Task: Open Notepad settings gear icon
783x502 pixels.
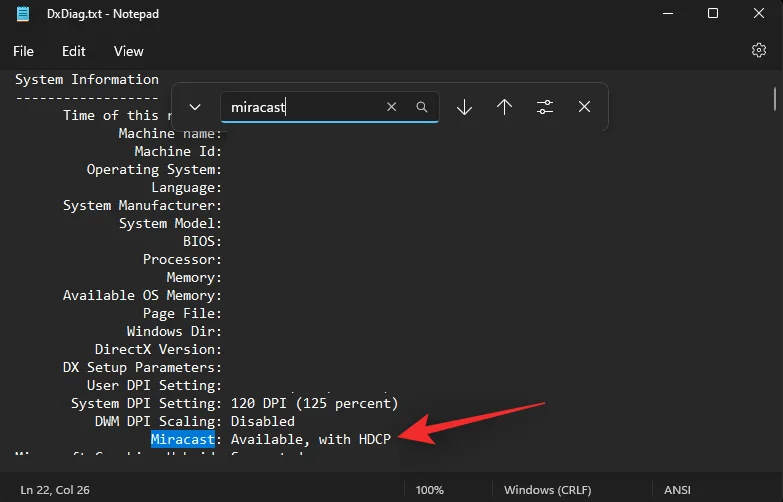Action: pyautogui.click(x=759, y=50)
